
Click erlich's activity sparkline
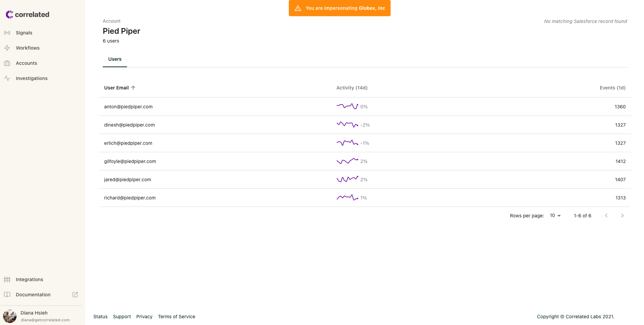point(347,143)
